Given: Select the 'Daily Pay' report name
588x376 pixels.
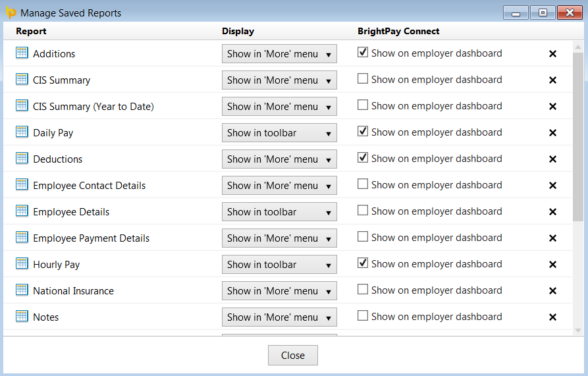Looking at the screenshot, I should [53, 133].
